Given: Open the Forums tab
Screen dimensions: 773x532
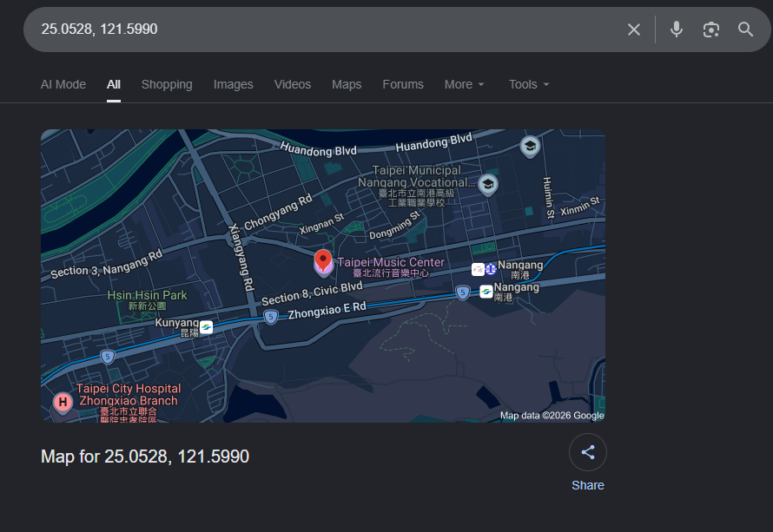Looking at the screenshot, I should click(403, 84).
